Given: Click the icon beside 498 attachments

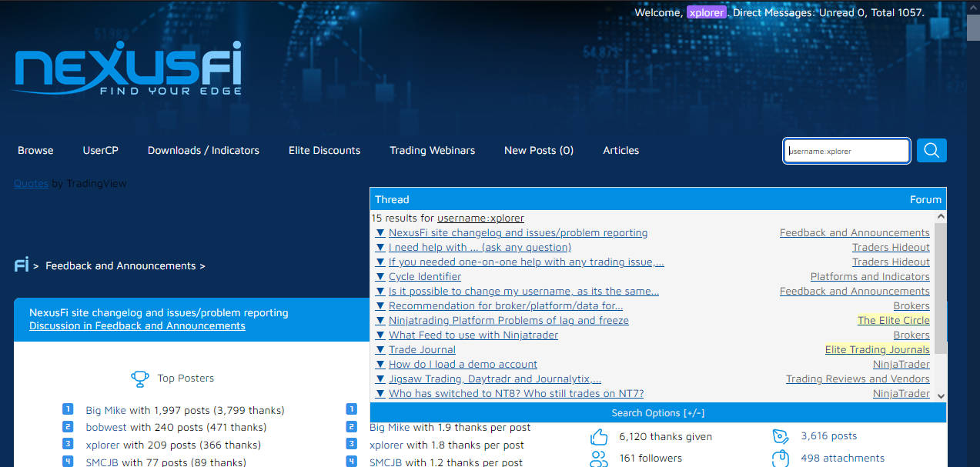Looking at the screenshot, I should point(781,459).
